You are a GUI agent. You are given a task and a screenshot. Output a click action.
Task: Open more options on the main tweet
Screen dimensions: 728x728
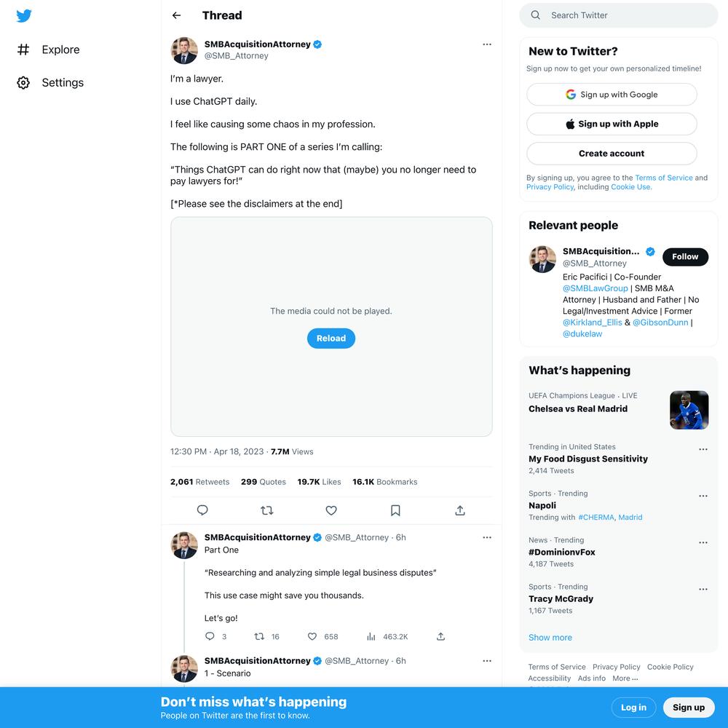click(x=486, y=44)
